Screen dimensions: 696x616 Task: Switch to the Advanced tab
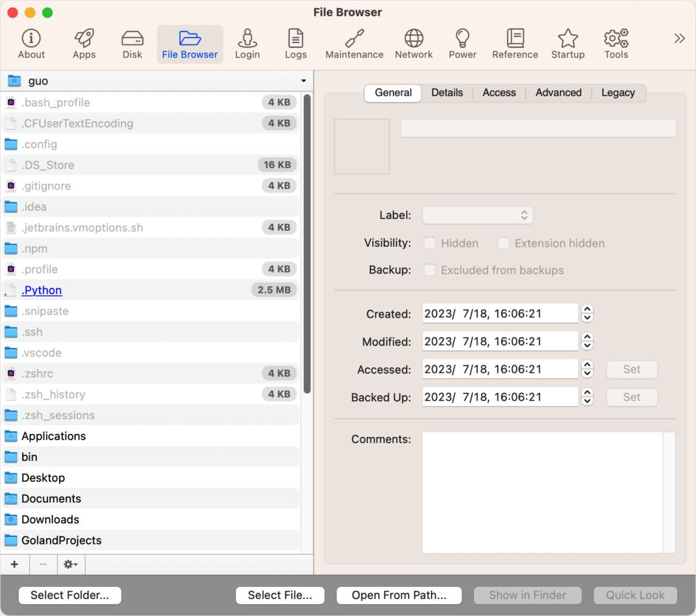coord(559,93)
